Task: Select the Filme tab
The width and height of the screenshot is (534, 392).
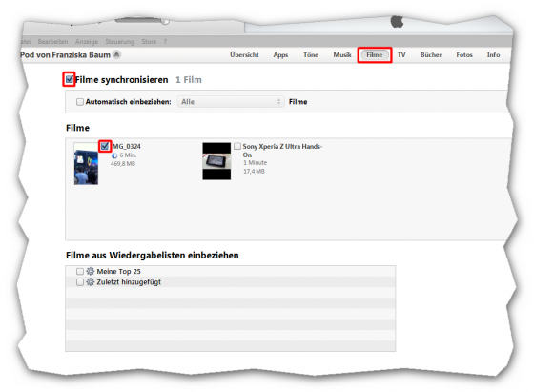Action: coord(375,54)
